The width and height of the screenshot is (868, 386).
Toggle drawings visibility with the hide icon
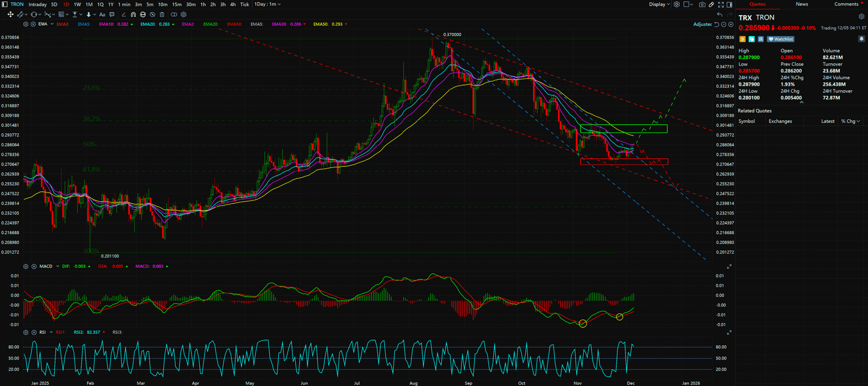152,15
